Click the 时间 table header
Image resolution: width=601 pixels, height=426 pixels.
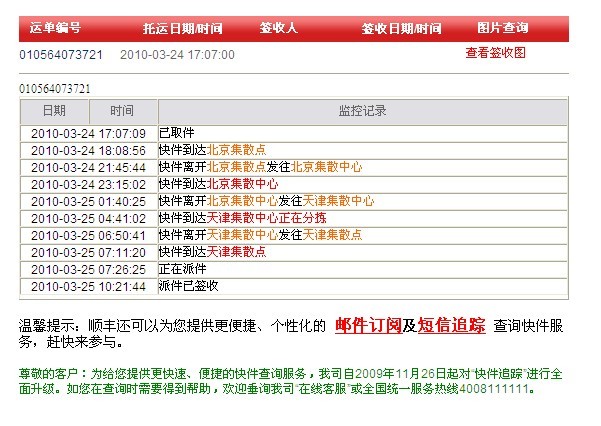[x=122, y=111]
